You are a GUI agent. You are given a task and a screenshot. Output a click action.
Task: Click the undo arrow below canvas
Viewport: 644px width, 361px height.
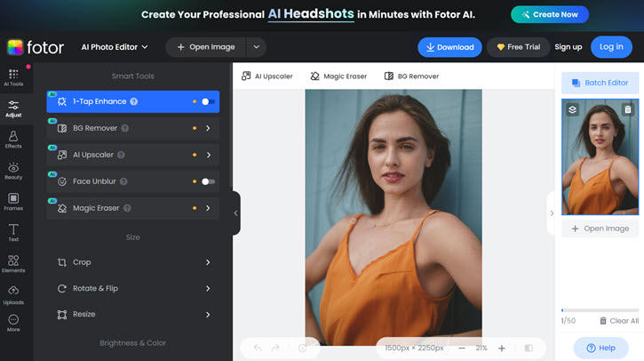(x=258, y=348)
